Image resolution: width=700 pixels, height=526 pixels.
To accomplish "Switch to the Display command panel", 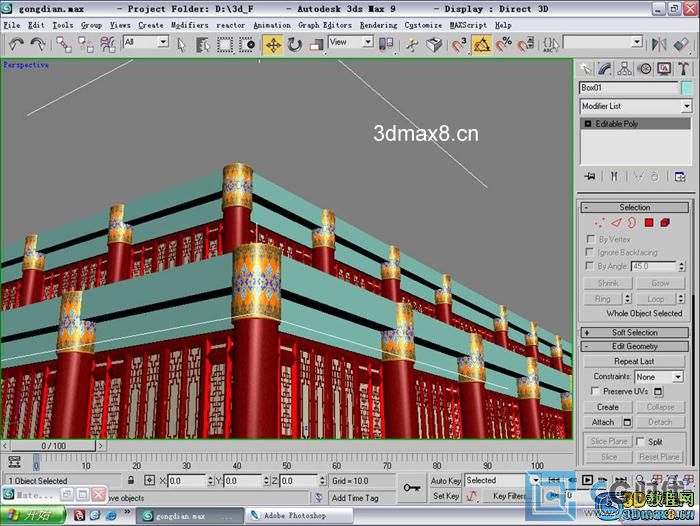I will 664,69.
